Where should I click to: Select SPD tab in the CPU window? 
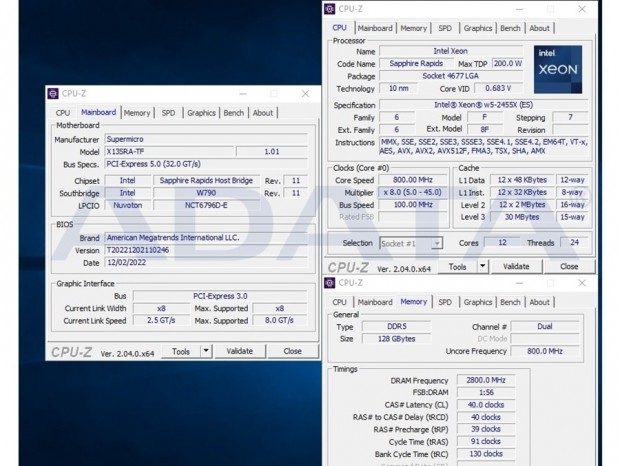coord(445,28)
